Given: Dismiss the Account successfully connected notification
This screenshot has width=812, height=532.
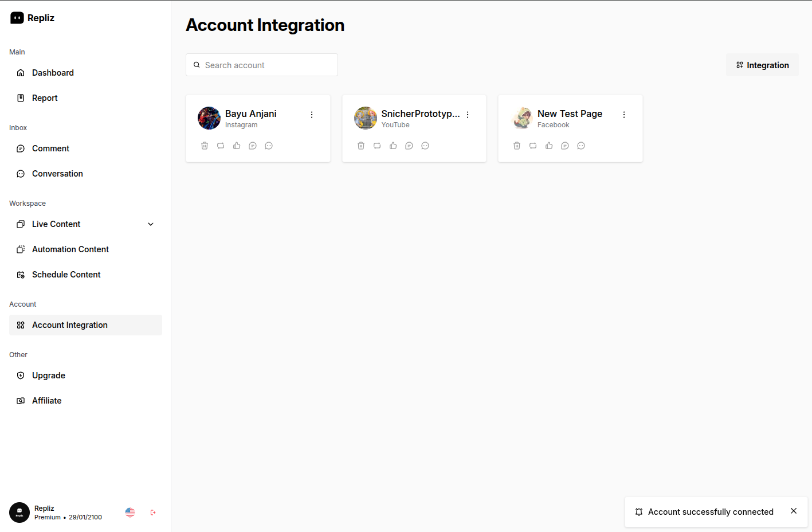Looking at the screenshot, I should [794, 511].
